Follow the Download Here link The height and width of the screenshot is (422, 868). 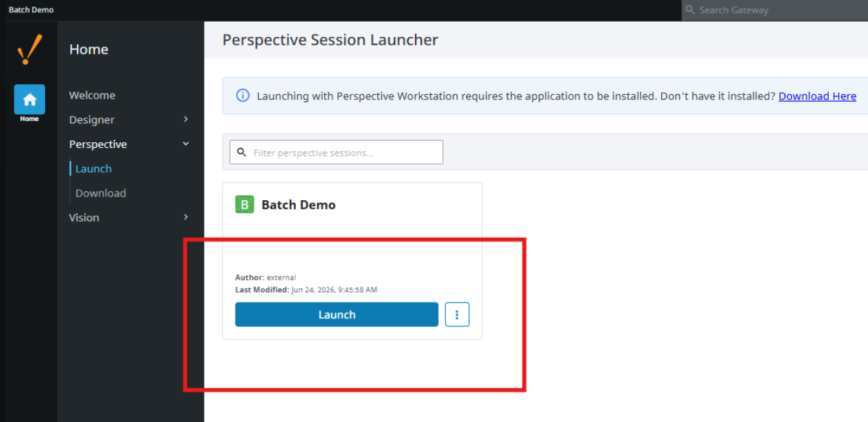(817, 96)
